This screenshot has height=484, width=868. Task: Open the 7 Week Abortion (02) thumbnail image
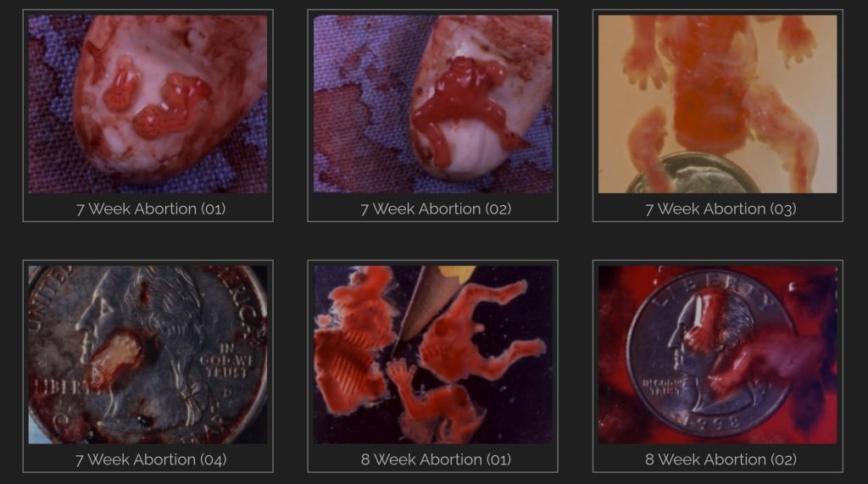click(433, 104)
